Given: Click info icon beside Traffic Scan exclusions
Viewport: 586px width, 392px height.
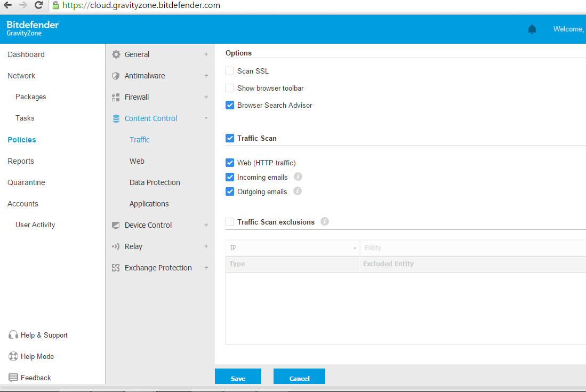Looking at the screenshot, I should click(x=325, y=221).
